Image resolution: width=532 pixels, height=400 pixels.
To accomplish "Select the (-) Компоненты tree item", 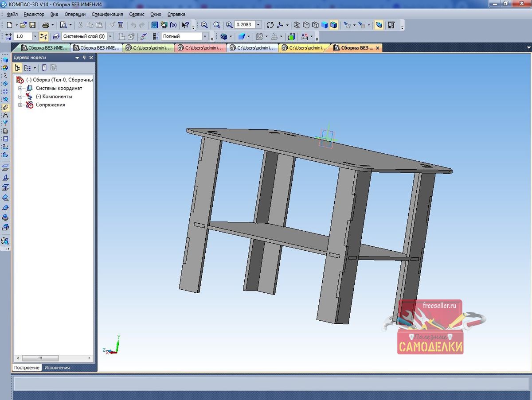I will 54,97.
